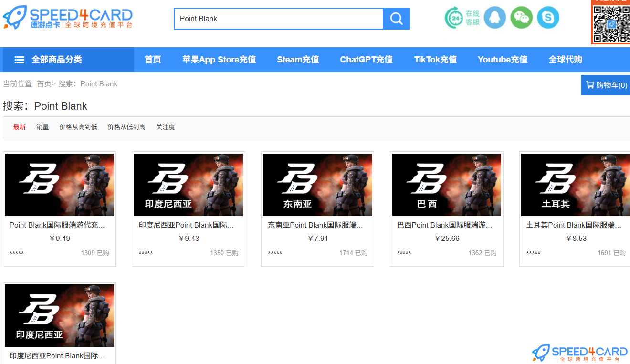
Task: Sort by 价格从高到低
Action: coord(78,127)
